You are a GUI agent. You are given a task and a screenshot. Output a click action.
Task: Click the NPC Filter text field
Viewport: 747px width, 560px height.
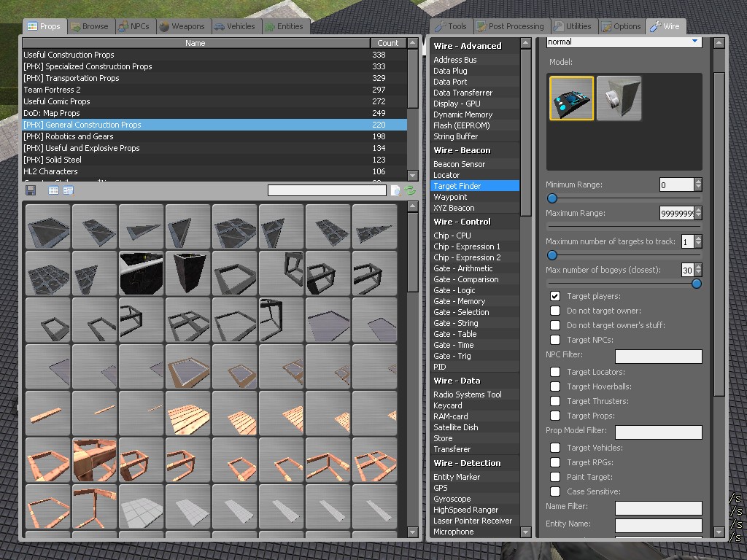pyautogui.click(x=658, y=357)
